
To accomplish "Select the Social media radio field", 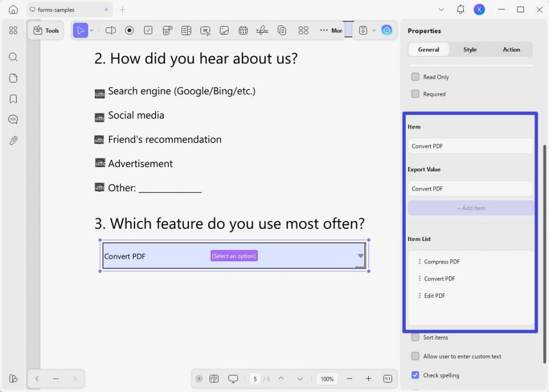I will [x=100, y=118].
